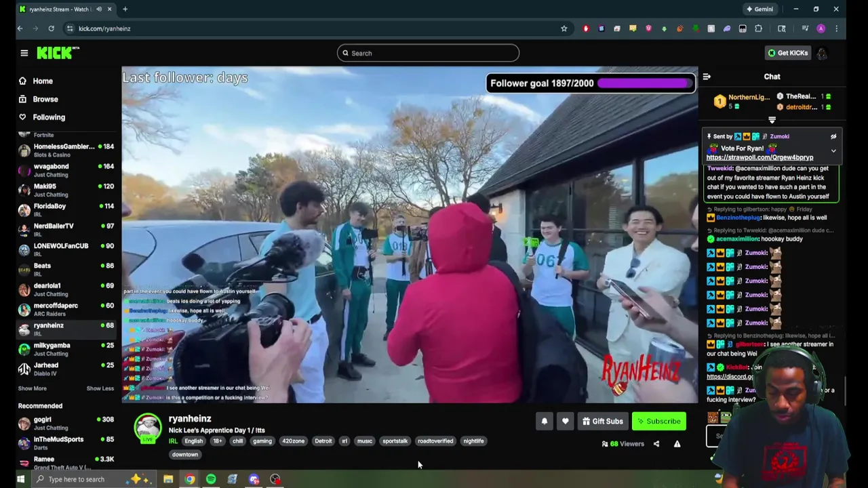Open ryanheinz channel avatar
The width and height of the screenshot is (868, 488).
click(148, 428)
